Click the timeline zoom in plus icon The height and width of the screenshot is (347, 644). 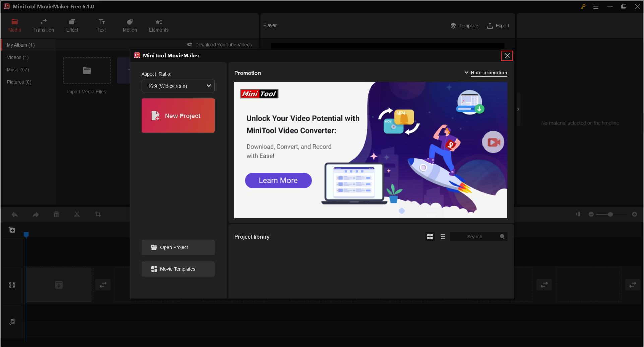634,214
